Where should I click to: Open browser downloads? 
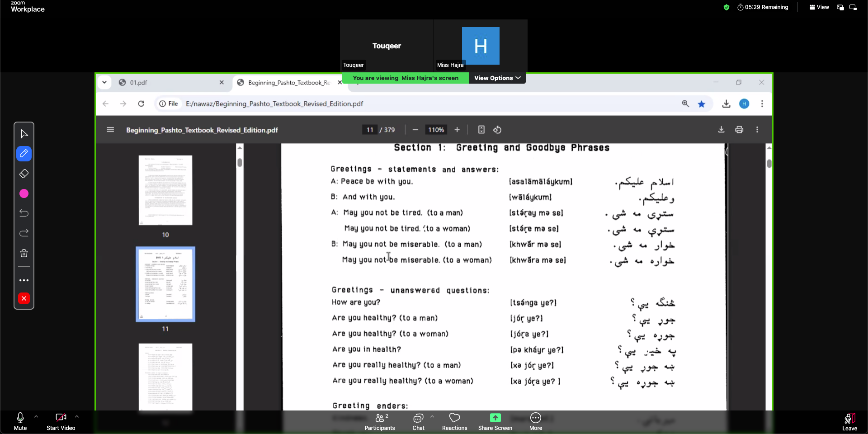tap(726, 104)
